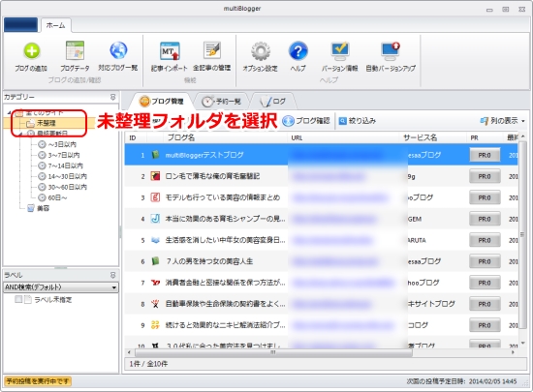
Task: Select row ロン毛で薄毛な俺の育毛奮闘記
Action: point(321,176)
